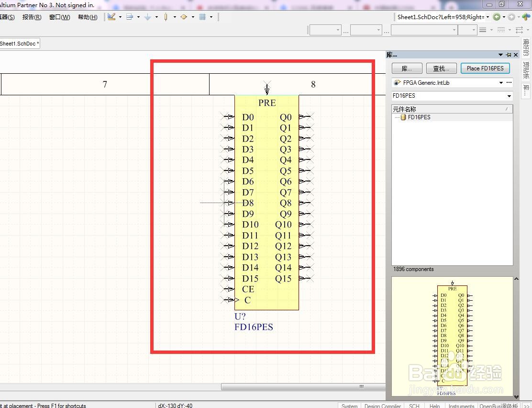
Task: Click the dashed line pattern icon
Action: pos(501,30)
